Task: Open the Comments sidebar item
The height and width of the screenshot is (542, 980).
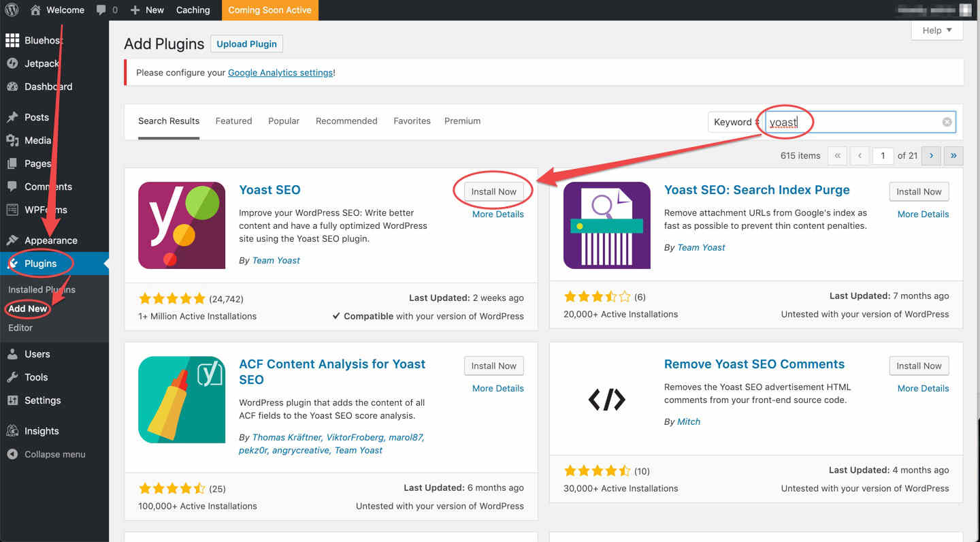Action: (54, 187)
